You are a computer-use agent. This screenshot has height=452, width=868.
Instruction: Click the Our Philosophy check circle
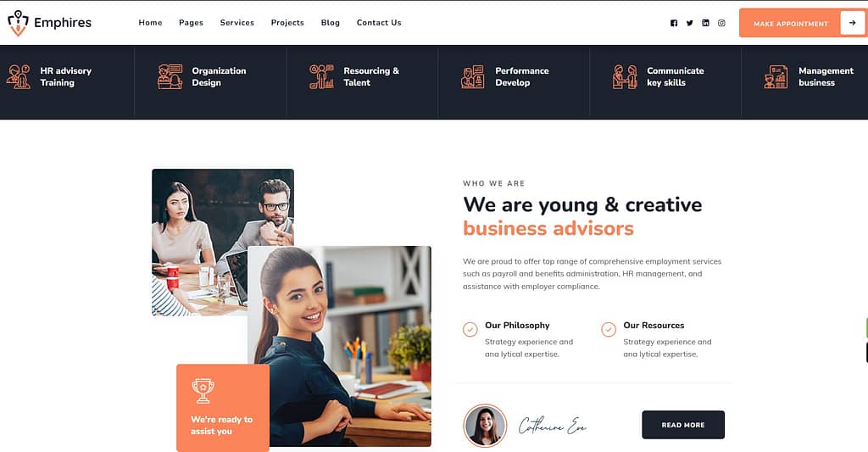(x=470, y=330)
